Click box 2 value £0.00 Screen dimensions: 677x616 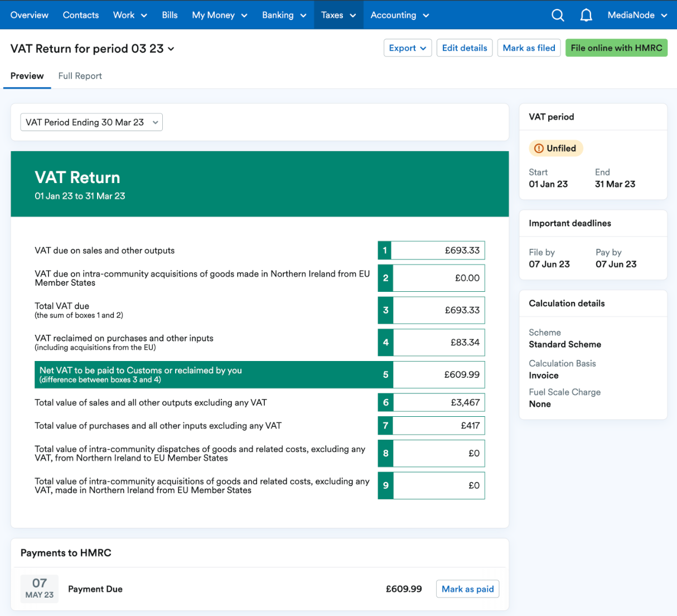438,278
